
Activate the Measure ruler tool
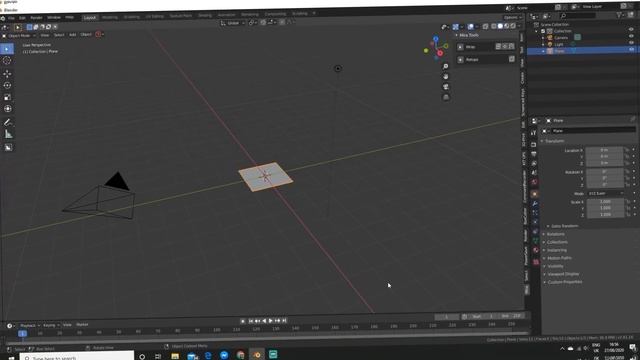tap(8, 134)
